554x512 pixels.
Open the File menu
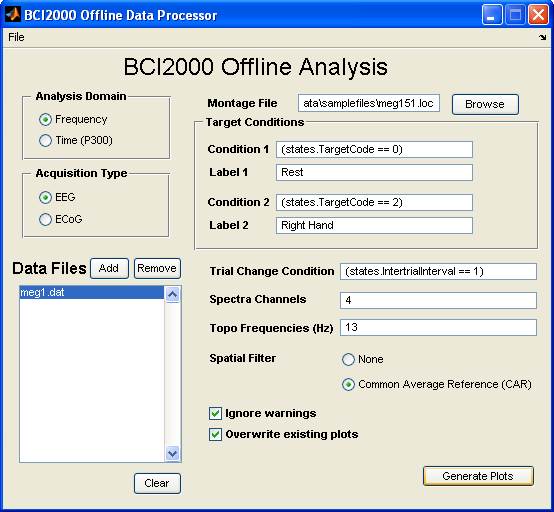point(16,37)
